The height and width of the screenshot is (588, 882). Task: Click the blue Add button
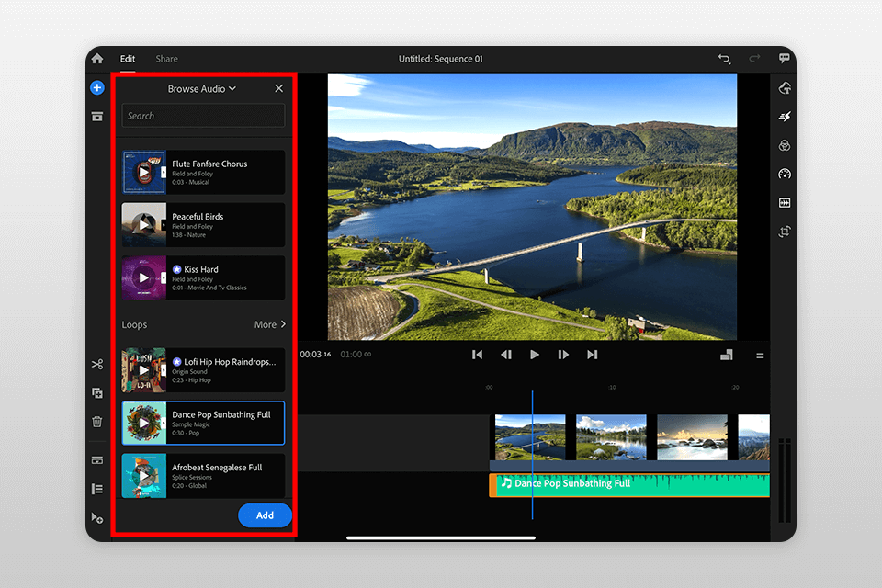[265, 515]
